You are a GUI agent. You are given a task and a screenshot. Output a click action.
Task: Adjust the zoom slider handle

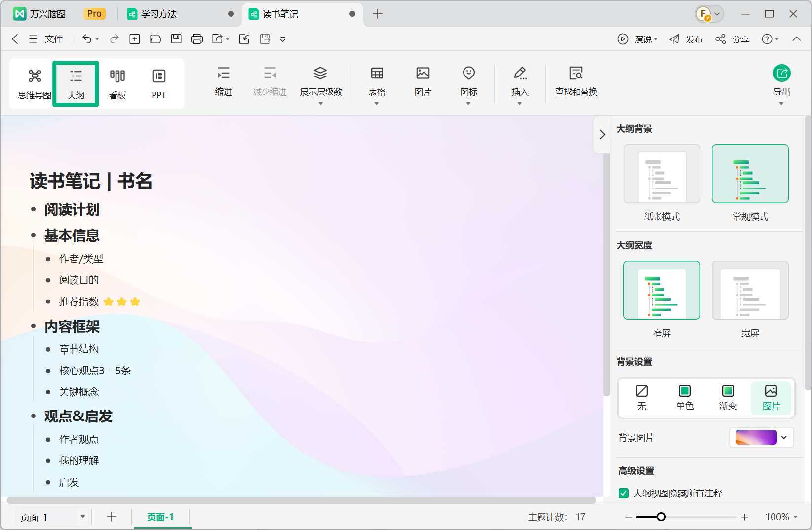(661, 517)
